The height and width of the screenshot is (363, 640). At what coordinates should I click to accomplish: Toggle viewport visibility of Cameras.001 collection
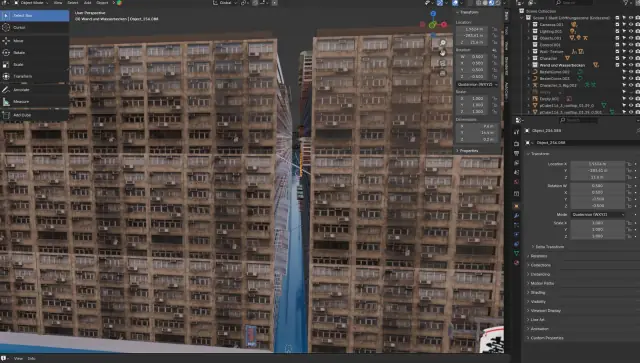tap(631, 24)
